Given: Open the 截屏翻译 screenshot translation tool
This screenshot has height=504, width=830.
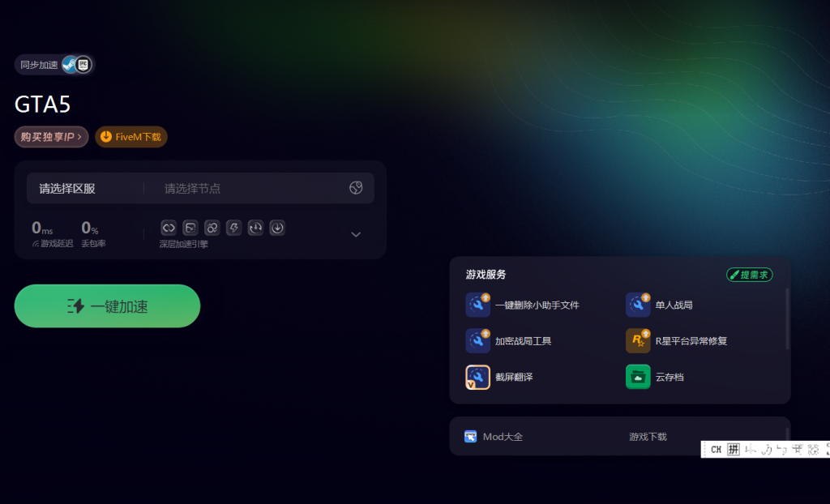Looking at the screenshot, I should (x=499, y=377).
